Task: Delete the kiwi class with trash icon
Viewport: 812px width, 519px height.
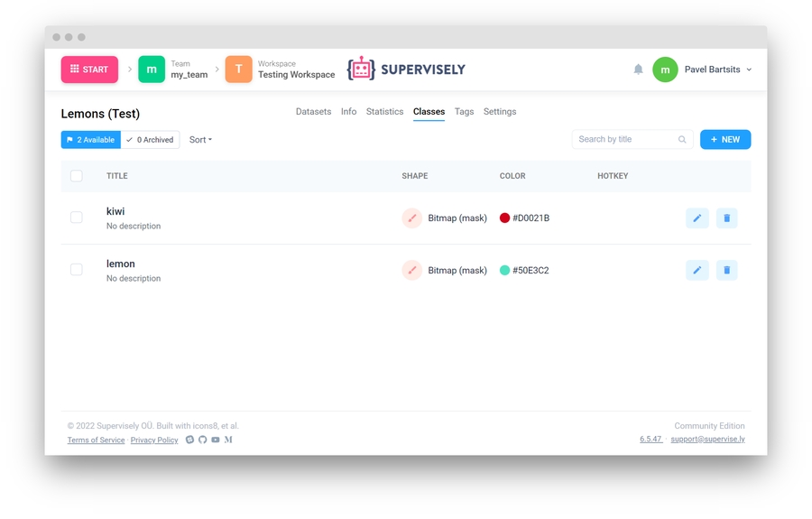Action: click(x=726, y=218)
